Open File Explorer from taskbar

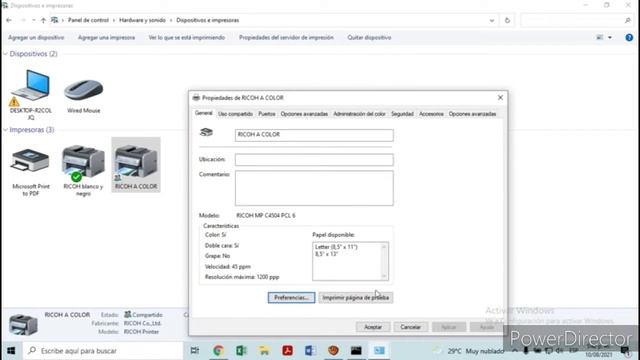click(264, 351)
